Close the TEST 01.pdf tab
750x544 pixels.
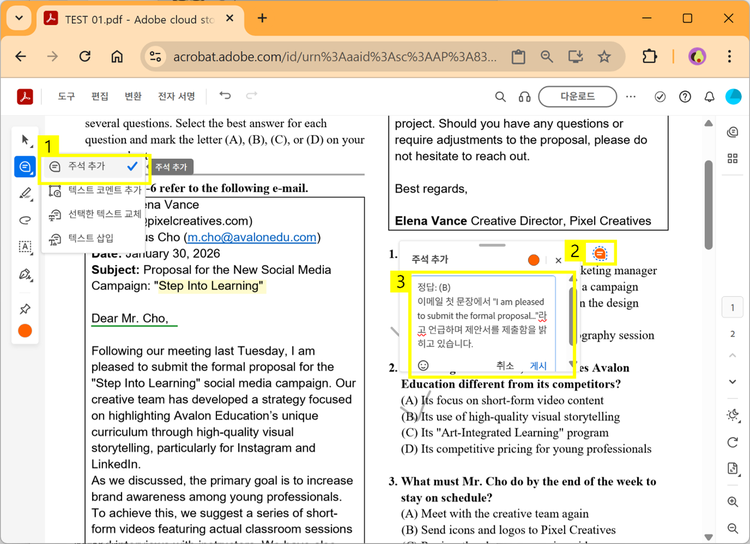[230, 18]
